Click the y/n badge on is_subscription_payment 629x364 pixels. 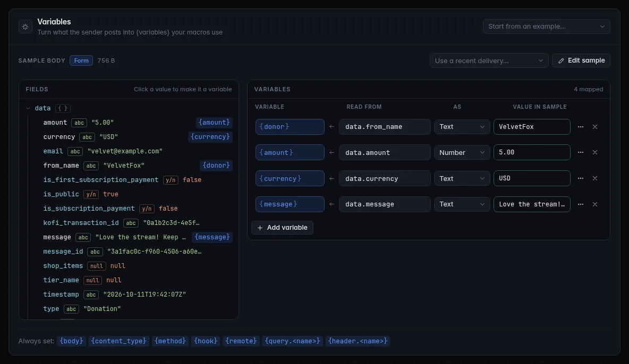tap(147, 209)
